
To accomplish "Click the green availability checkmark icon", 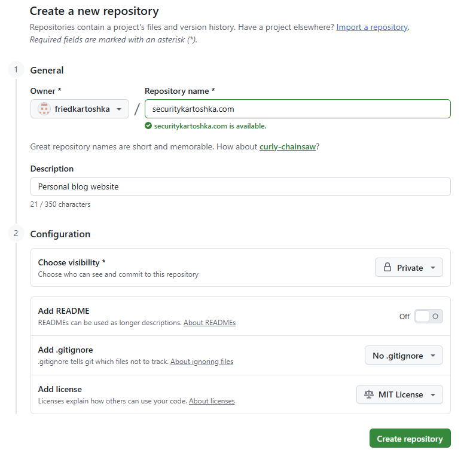I will (148, 126).
